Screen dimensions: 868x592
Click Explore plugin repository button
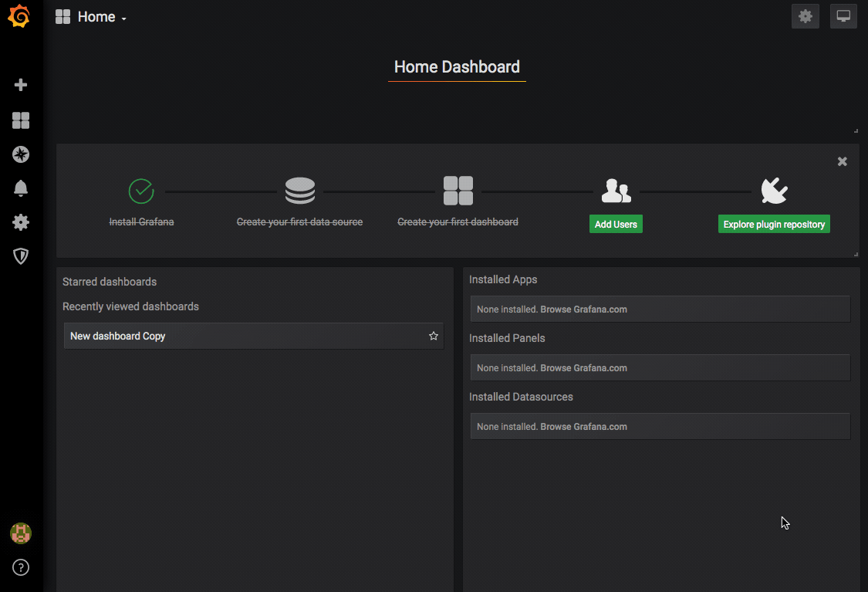pos(774,225)
